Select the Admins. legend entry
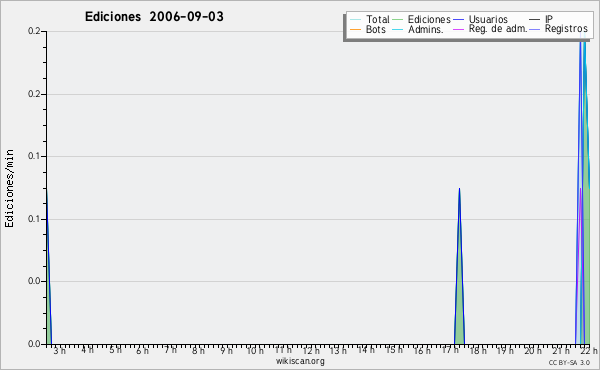The height and width of the screenshot is (370, 600). 418,29
